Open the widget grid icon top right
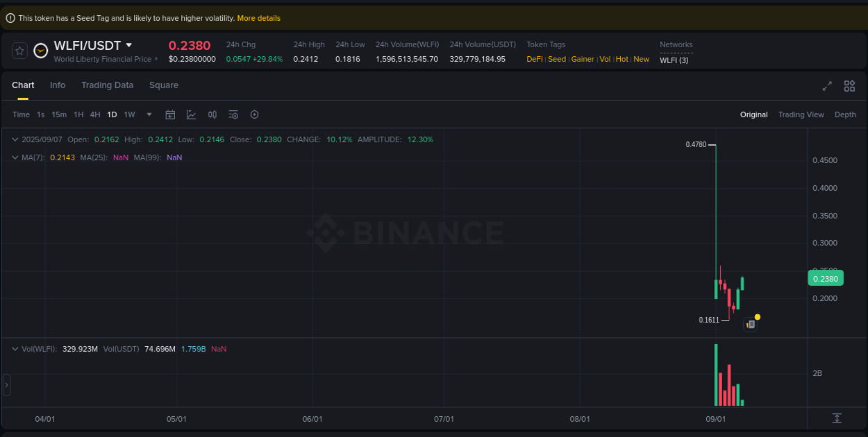 (x=849, y=86)
